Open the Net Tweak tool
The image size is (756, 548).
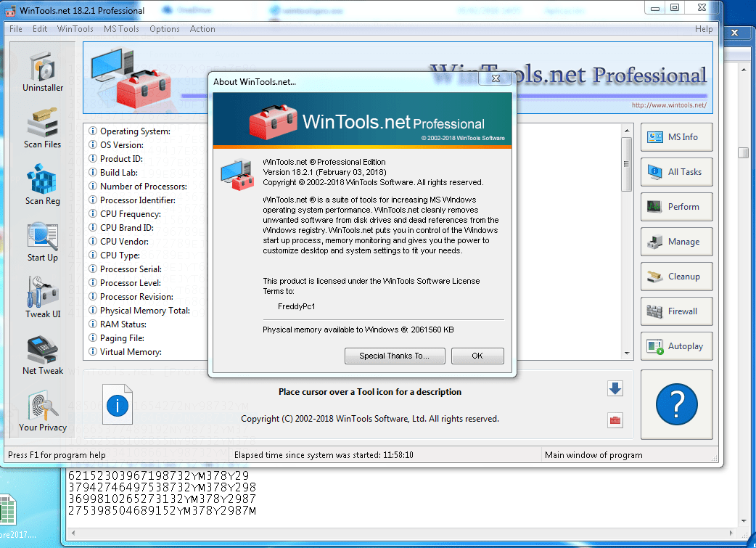tap(42, 354)
